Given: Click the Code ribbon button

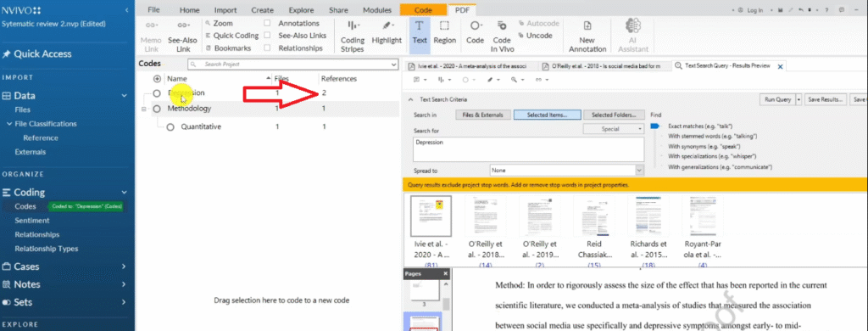Looking at the screenshot, I should [475, 33].
